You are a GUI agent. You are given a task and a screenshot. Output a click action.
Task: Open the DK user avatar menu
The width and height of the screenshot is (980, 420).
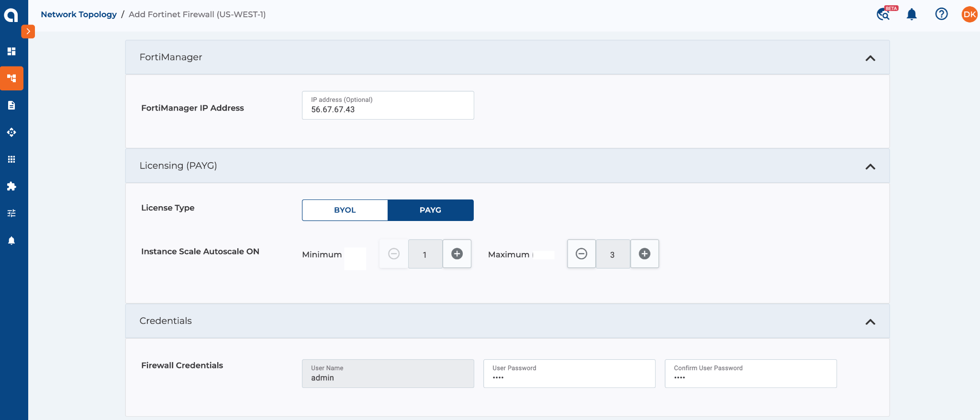(969, 14)
